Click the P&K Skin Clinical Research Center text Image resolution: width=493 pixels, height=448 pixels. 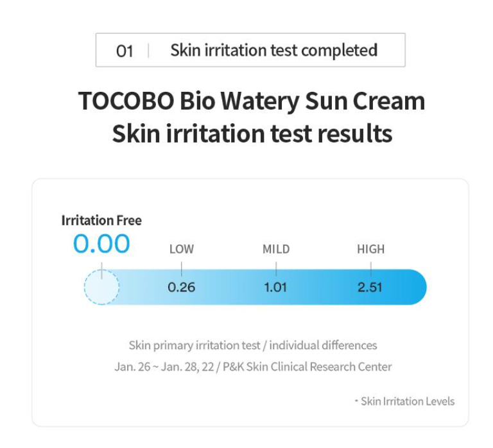(x=307, y=366)
